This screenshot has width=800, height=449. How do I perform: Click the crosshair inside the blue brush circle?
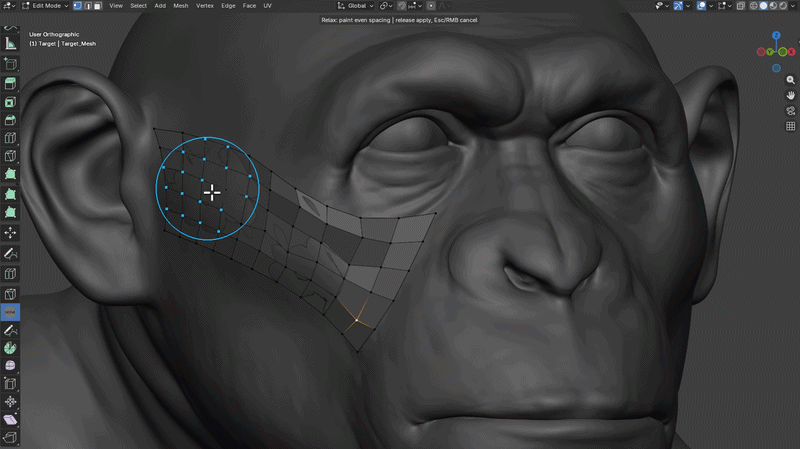(x=212, y=193)
